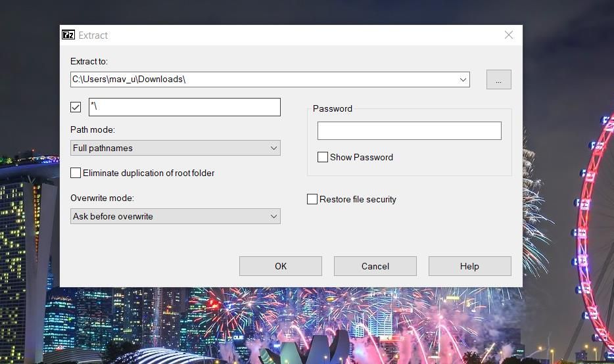Image resolution: width=614 pixels, height=364 pixels.
Task: Enable Eliminate duplication of root folder
Action: [76, 173]
